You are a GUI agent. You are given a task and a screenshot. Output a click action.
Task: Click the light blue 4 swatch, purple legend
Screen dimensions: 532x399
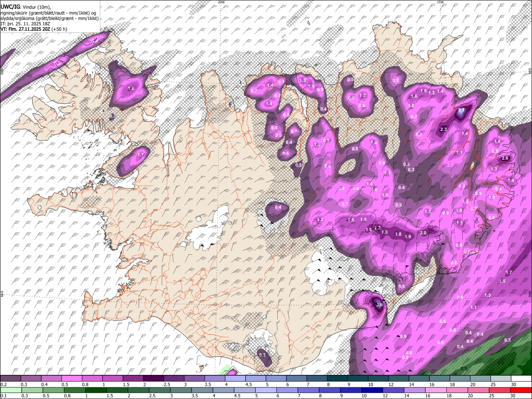[x=235, y=379]
